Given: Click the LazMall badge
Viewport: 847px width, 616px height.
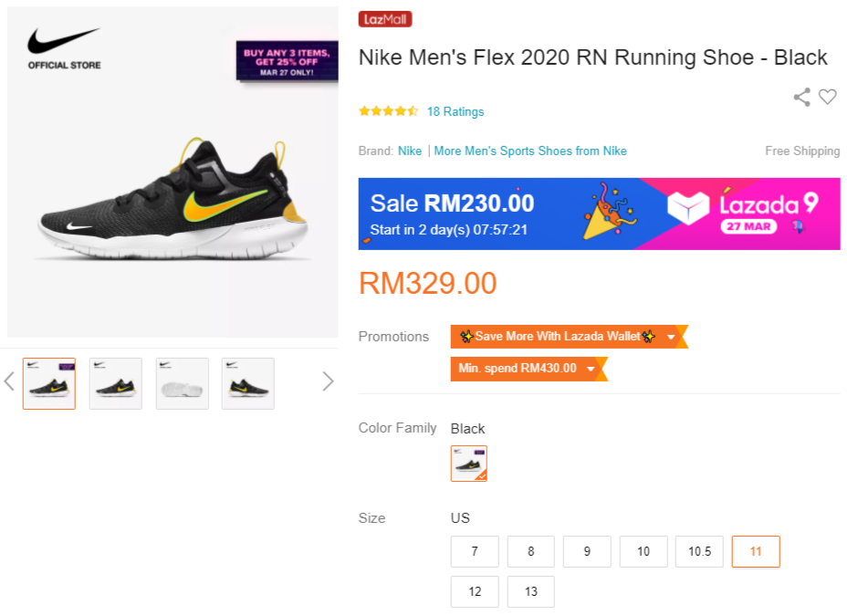Looking at the screenshot, I should (385, 19).
